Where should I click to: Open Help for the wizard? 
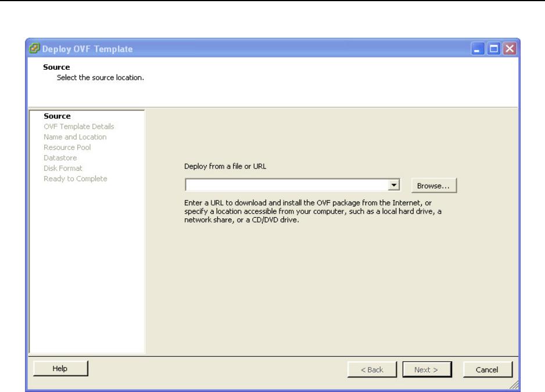pyautogui.click(x=60, y=369)
